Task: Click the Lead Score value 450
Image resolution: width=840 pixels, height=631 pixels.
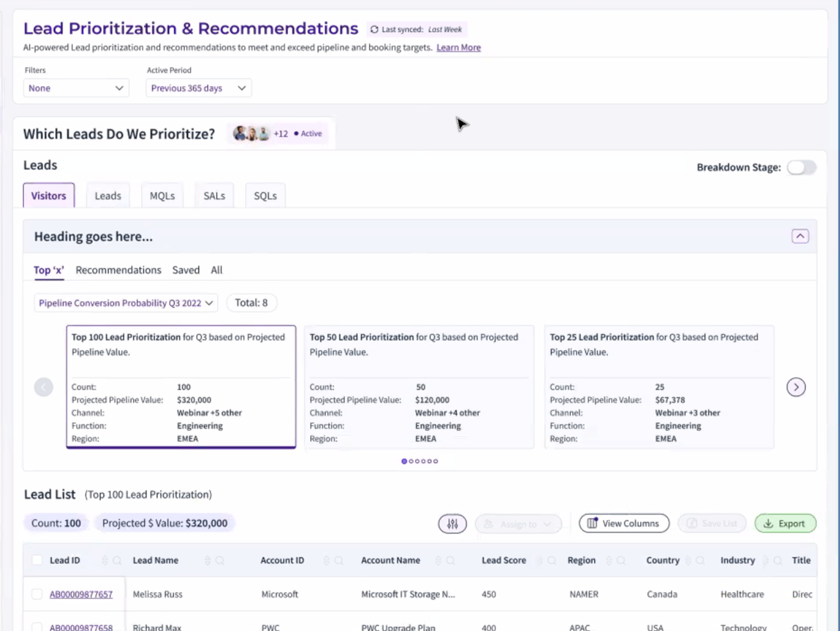Action: [489, 594]
